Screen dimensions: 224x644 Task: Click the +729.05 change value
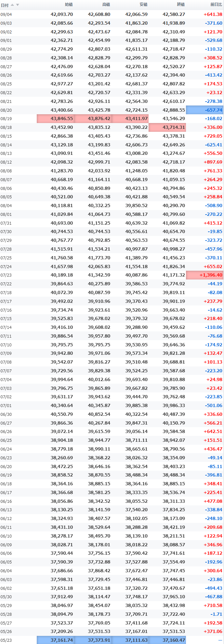213,136
